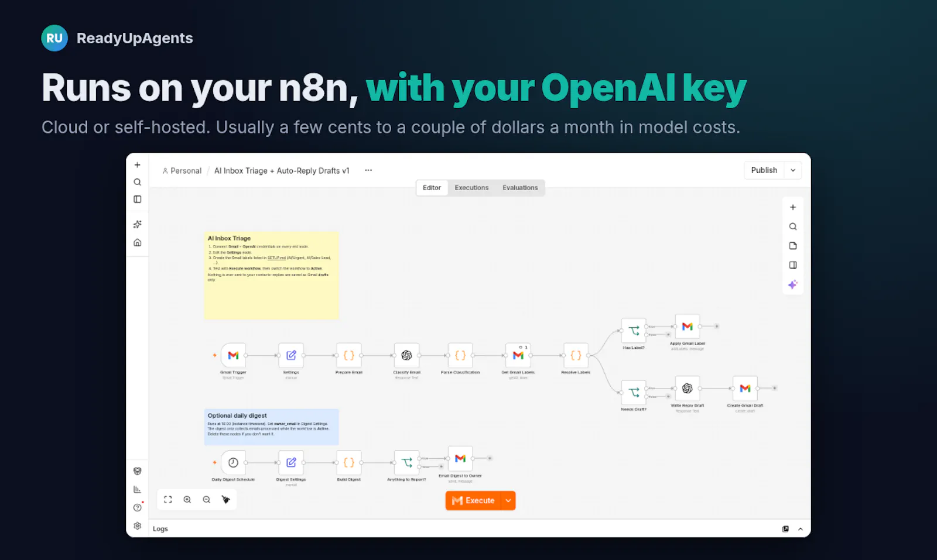This screenshot has height=560, width=937.
Task: Go to Home via the left sidebar
Action: coord(137,242)
